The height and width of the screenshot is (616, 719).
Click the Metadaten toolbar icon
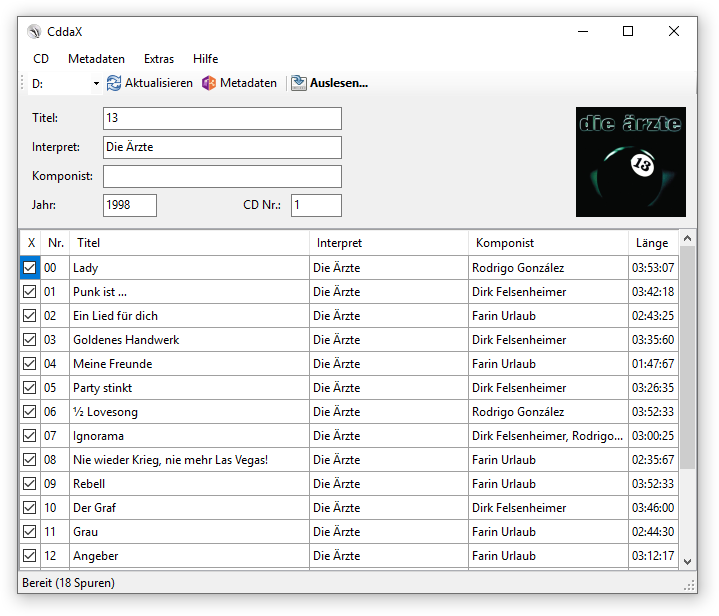(x=209, y=83)
